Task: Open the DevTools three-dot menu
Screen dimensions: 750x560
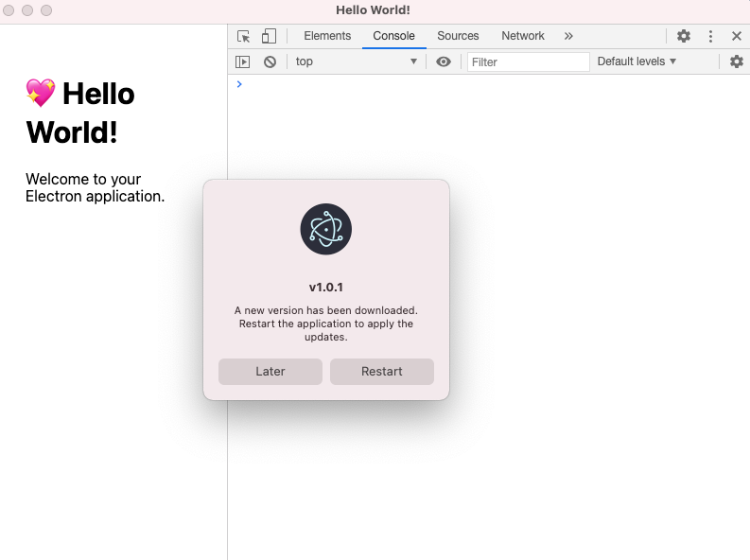Action: [x=710, y=36]
